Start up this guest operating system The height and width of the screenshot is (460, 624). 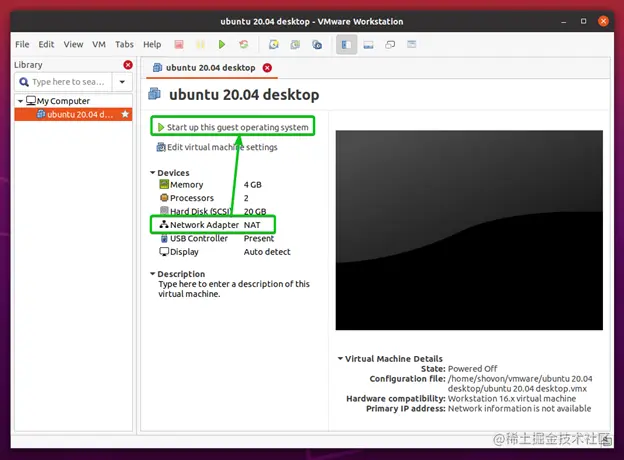click(233, 127)
